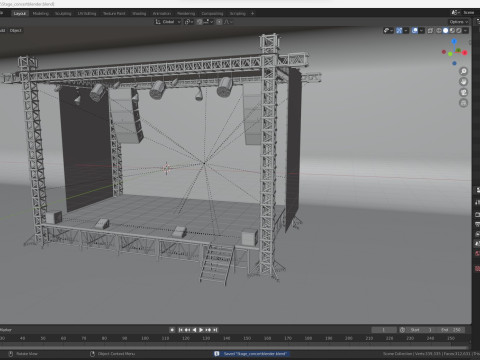This screenshot has height=360, width=480.
Task: Jump to previous keyframe
Action: point(187,330)
